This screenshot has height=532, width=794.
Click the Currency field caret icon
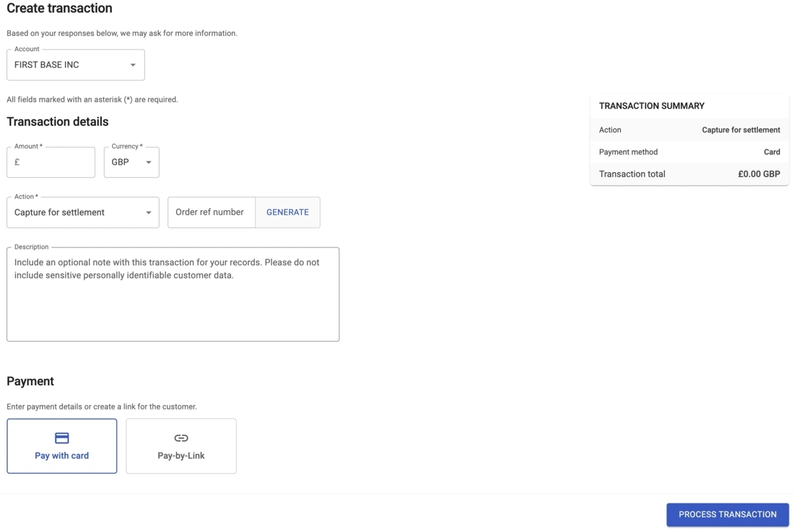(148, 162)
